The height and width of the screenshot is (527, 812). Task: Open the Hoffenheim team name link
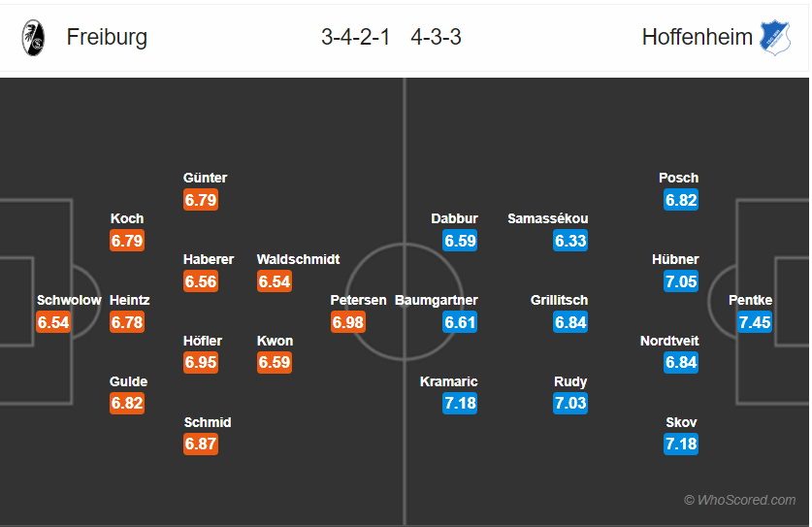coord(697,37)
